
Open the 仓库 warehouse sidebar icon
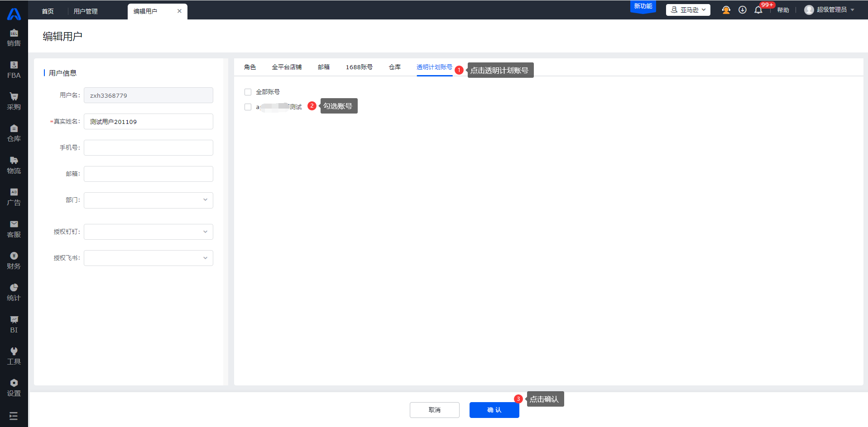14,133
